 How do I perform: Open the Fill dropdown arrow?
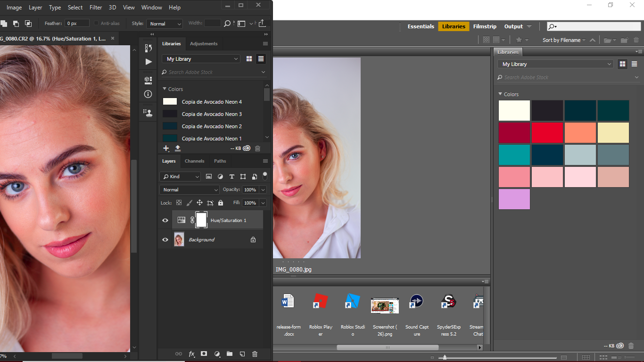click(263, 203)
